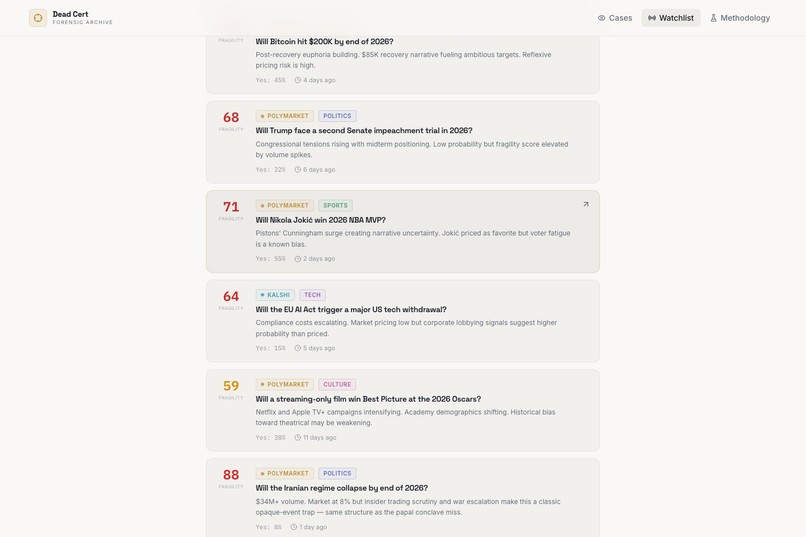Click Polymarket tag on Trump impeachment card

[285, 116]
